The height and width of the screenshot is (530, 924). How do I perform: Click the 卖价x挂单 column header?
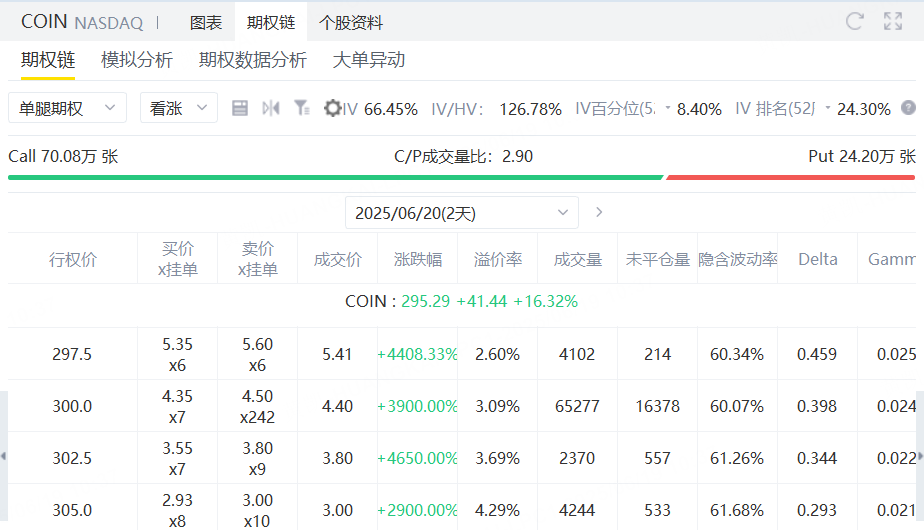click(x=258, y=259)
